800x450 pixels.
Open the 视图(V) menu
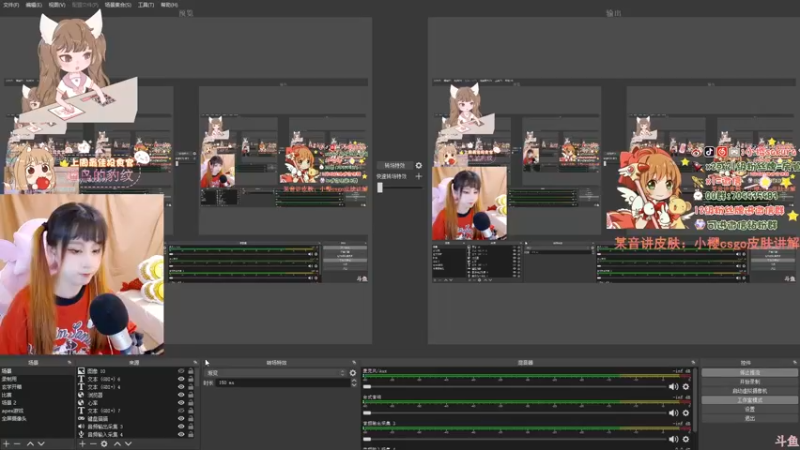click(x=57, y=5)
